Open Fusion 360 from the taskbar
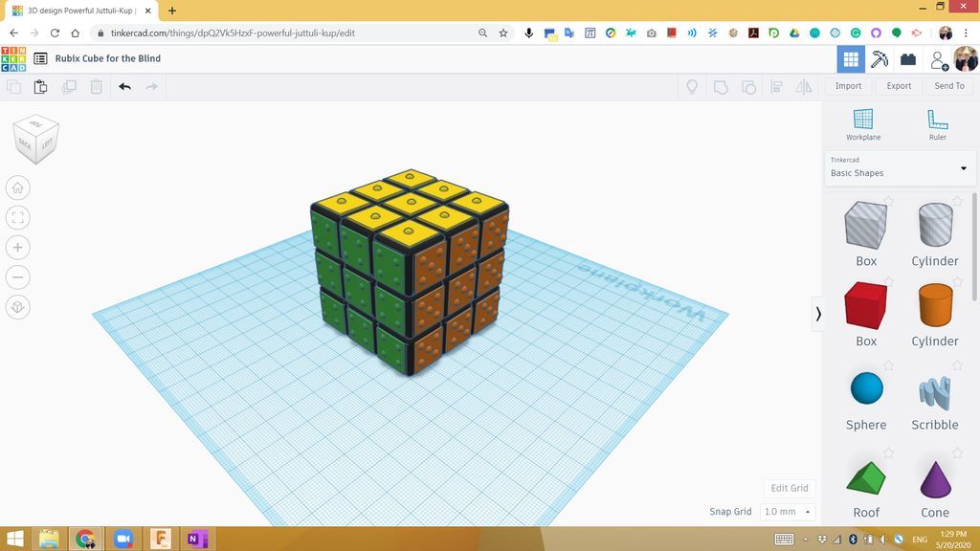Image resolution: width=980 pixels, height=551 pixels. pyautogui.click(x=161, y=539)
